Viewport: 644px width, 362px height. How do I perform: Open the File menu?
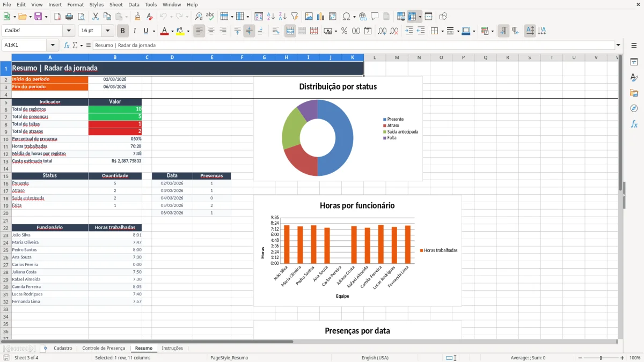(x=6, y=4)
